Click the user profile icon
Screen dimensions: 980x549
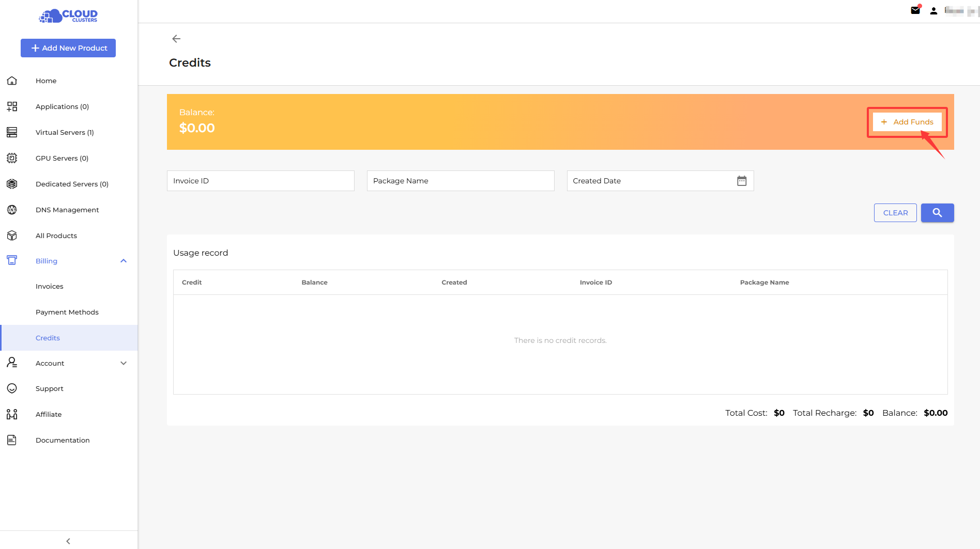pos(933,11)
